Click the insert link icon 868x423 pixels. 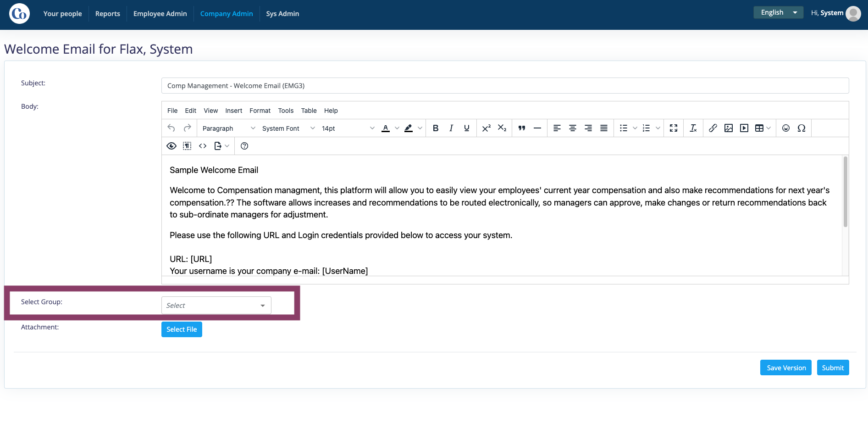pyautogui.click(x=713, y=128)
